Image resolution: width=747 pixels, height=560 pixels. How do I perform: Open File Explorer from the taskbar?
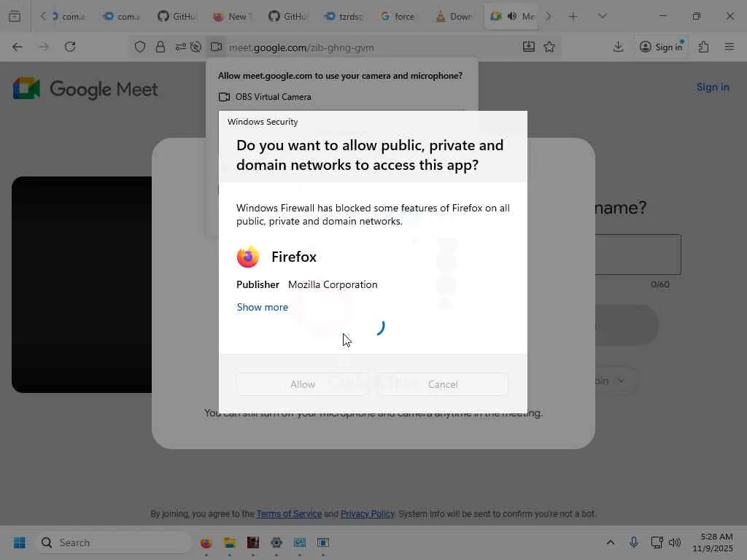230,542
